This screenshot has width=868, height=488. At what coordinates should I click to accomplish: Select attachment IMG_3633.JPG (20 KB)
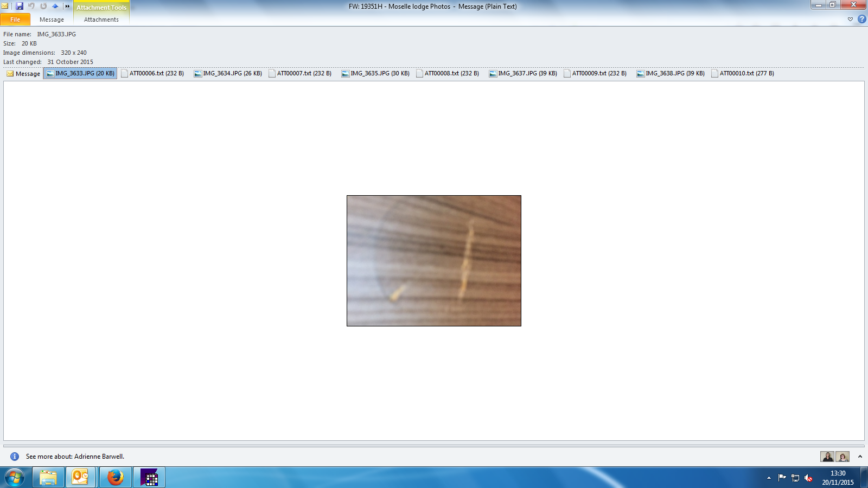[80, 74]
